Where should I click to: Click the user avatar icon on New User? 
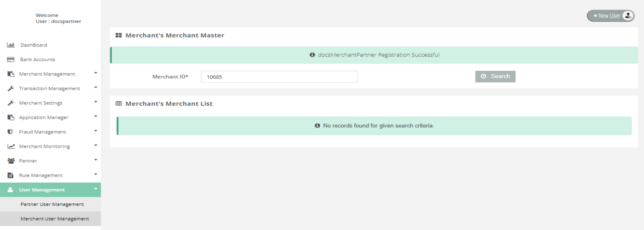click(x=628, y=16)
